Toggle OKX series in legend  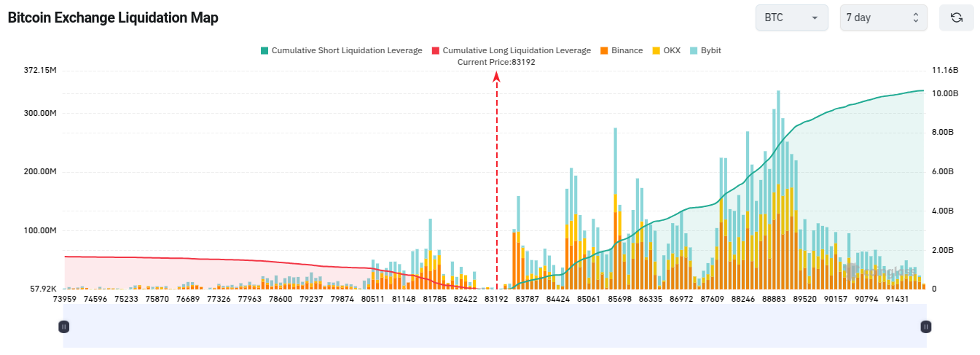(666, 50)
